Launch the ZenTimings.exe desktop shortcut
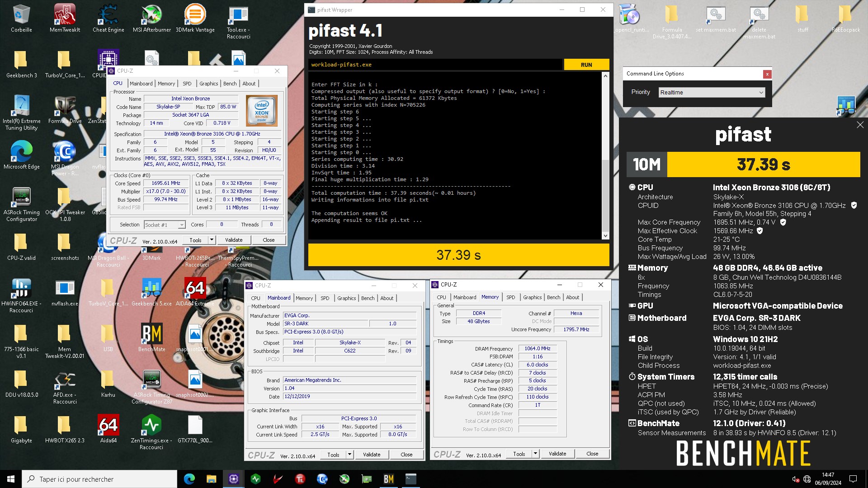 click(151, 432)
